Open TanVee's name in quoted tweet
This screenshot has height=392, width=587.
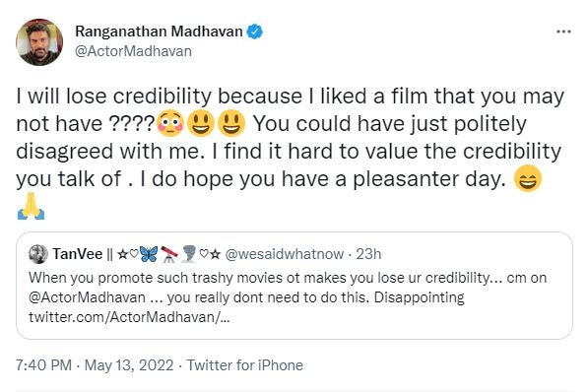tap(78, 254)
